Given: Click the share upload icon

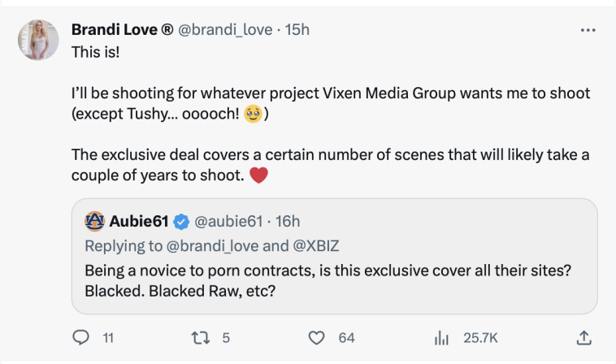Looking at the screenshot, I should pyautogui.click(x=582, y=337).
